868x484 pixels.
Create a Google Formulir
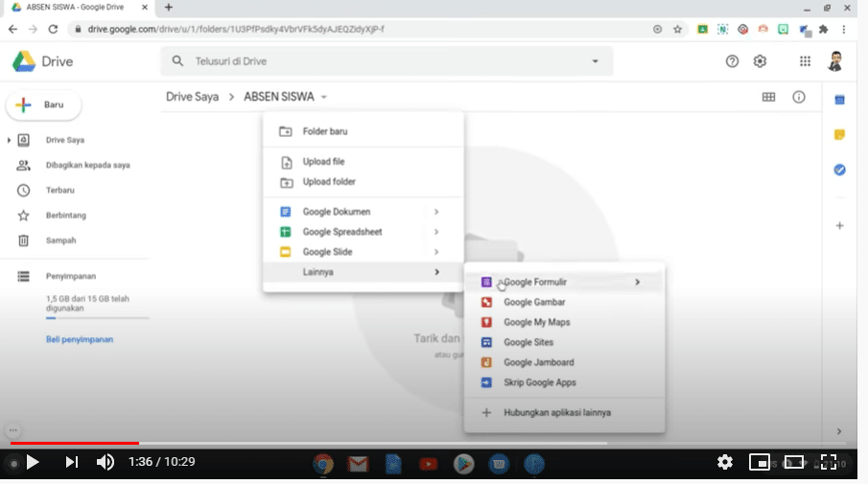tap(564, 282)
